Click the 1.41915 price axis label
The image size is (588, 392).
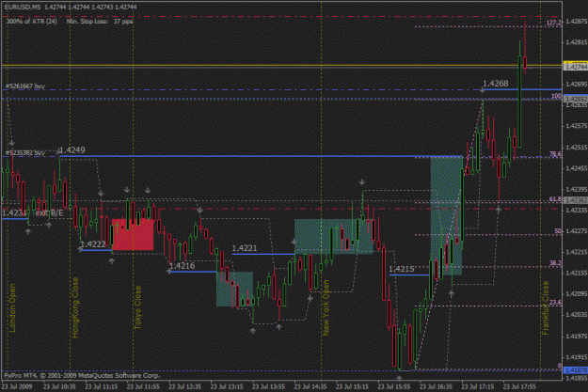576,357
